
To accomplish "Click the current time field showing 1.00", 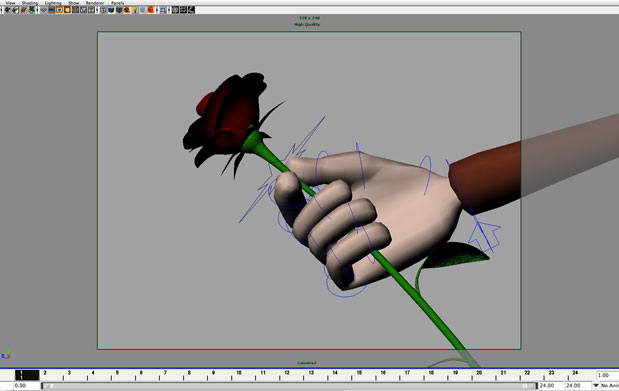I will click(607, 375).
